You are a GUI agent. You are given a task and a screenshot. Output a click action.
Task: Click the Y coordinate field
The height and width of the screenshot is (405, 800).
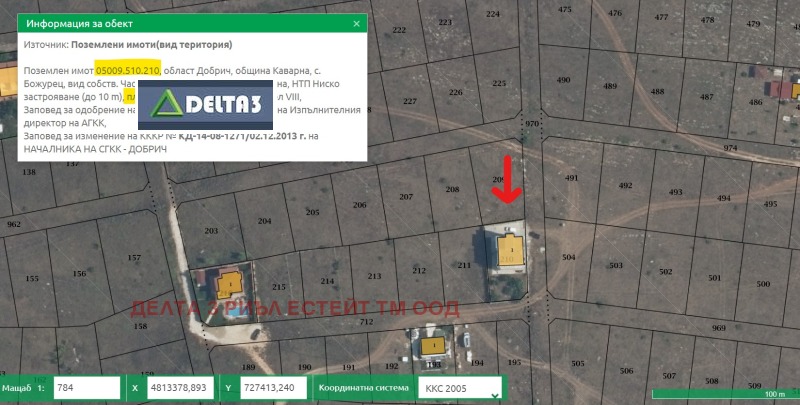(272, 387)
